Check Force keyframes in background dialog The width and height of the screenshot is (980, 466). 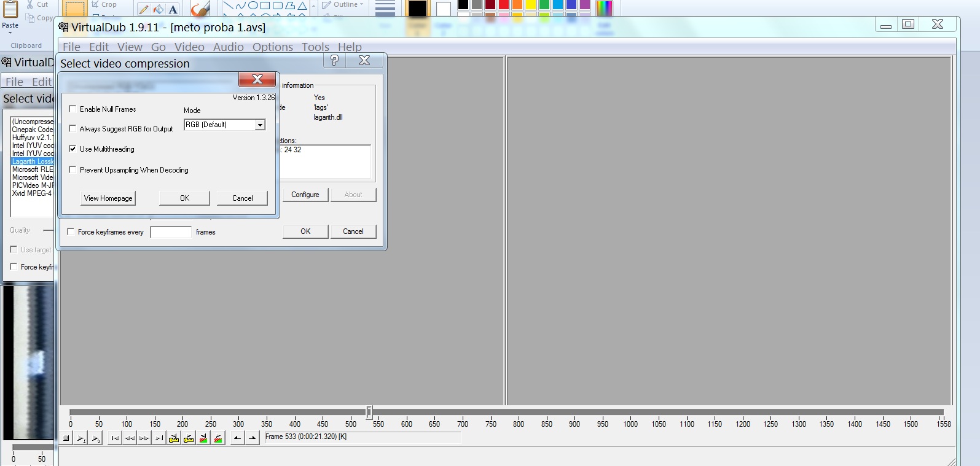tap(14, 266)
